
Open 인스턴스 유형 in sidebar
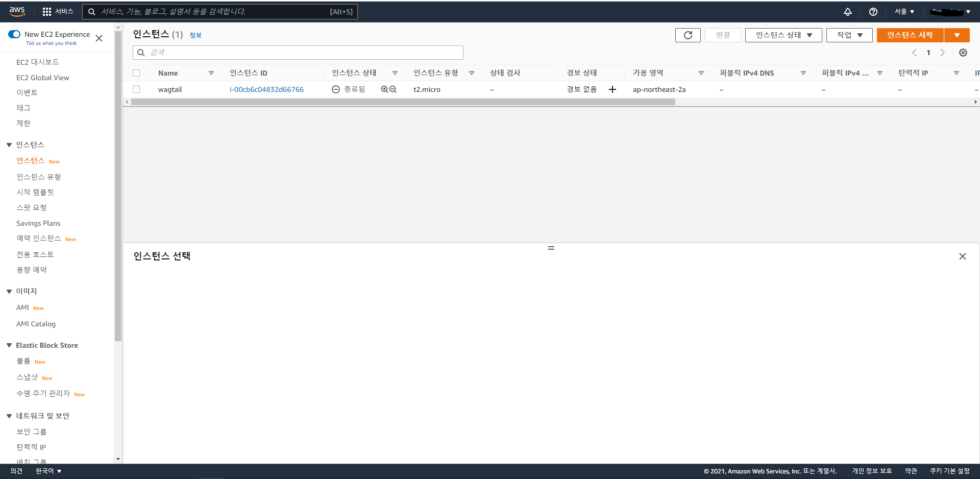point(39,177)
